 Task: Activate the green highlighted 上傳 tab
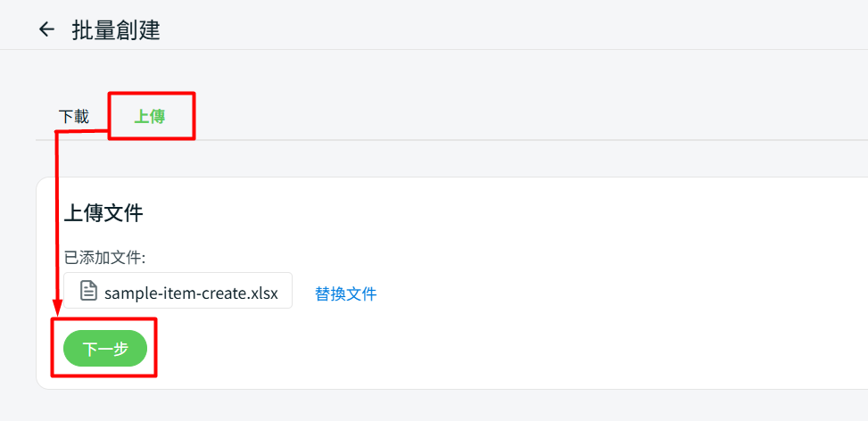pos(150,117)
